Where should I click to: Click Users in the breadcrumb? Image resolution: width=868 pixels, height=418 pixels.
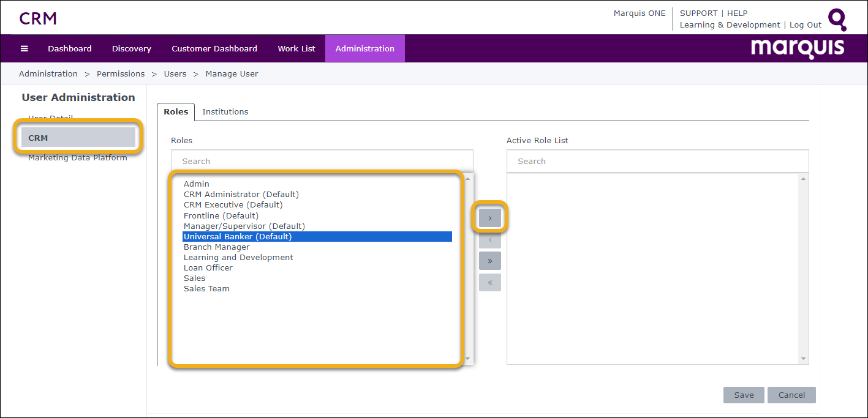pos(175,73)
